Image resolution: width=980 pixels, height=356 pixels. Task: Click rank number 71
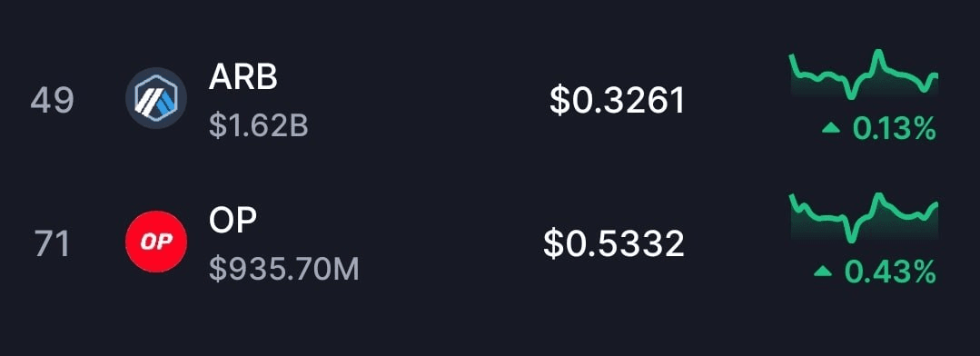pyautogui.click(x=52, y=243)
